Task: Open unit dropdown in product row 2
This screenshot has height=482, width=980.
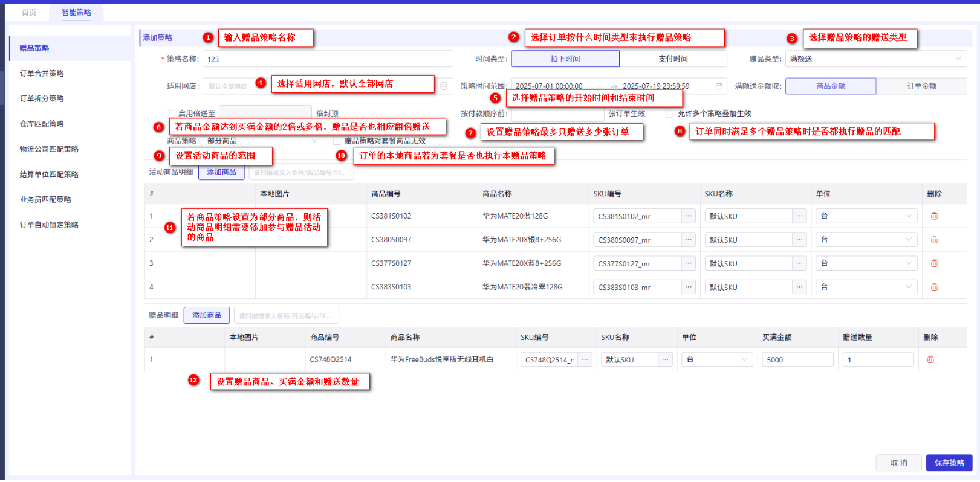Action: [x=866, y=240]
